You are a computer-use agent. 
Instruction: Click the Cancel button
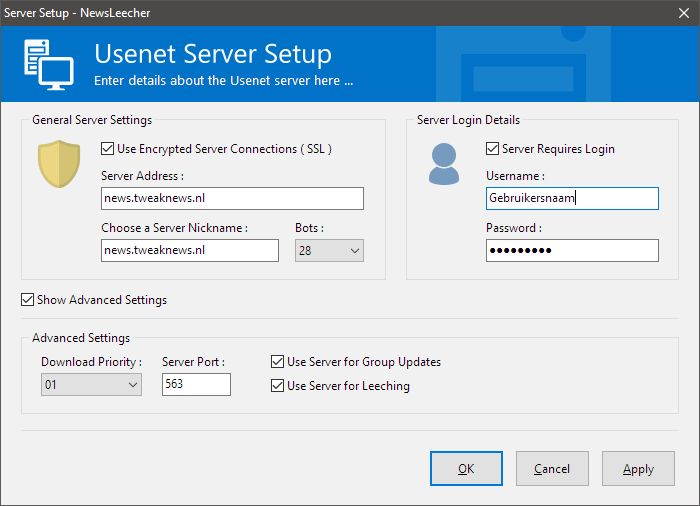tap(552, 468)
